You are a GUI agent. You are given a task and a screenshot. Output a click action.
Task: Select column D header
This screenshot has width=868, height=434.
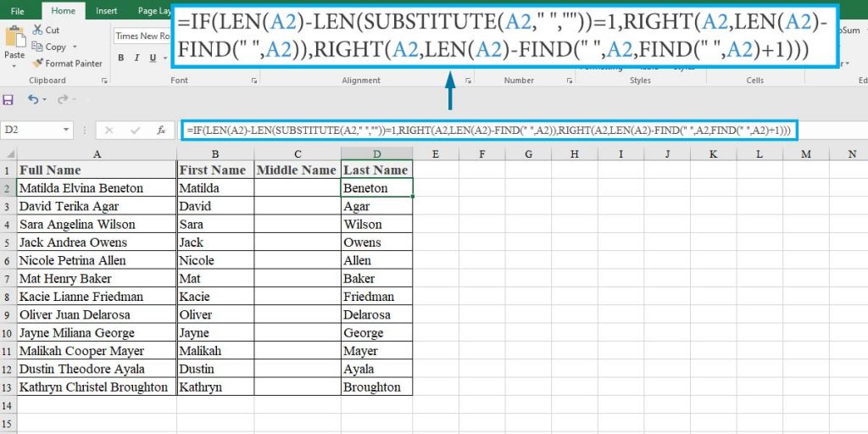(377, 154)
